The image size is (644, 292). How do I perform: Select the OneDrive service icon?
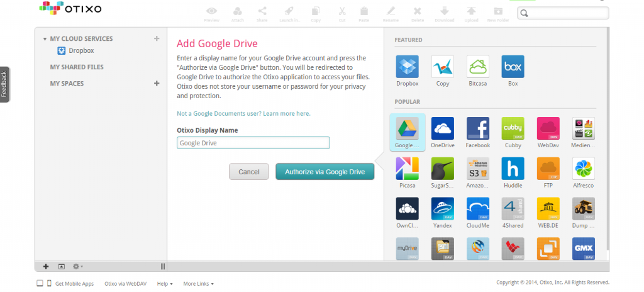442,128
